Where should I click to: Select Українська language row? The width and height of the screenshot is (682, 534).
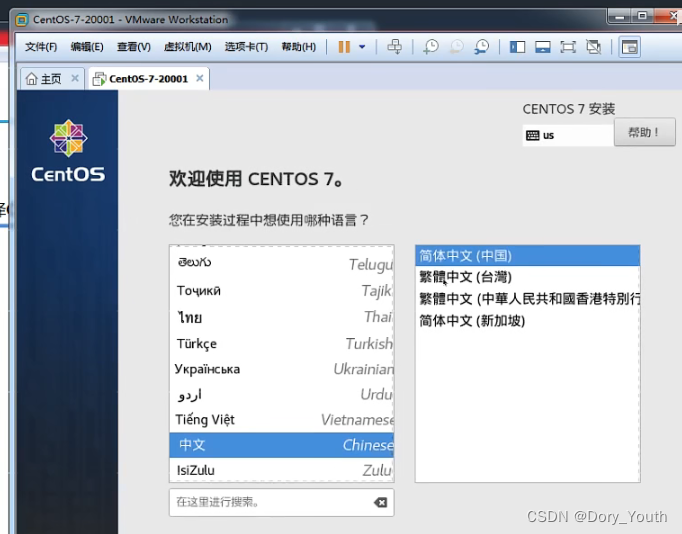(281, 369)
